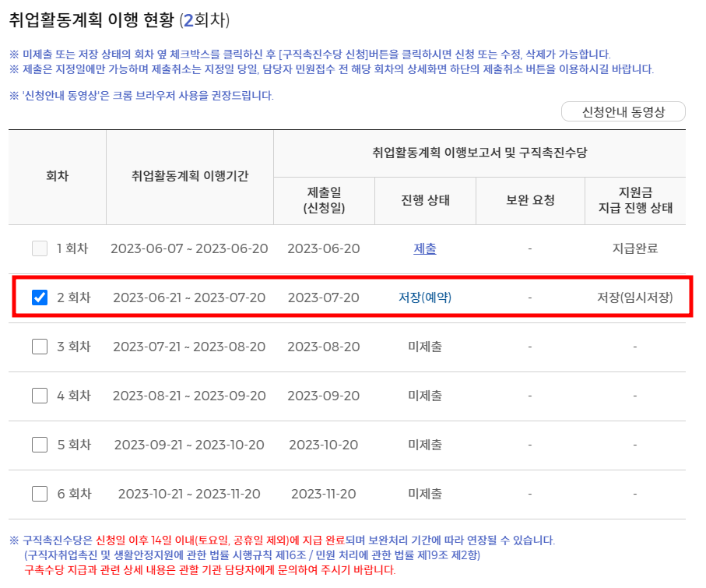Open the 저장(예약) status in 2 회차 row
Image resolution: width=706 pixels, height=588 pixels.
coord(424,298)
